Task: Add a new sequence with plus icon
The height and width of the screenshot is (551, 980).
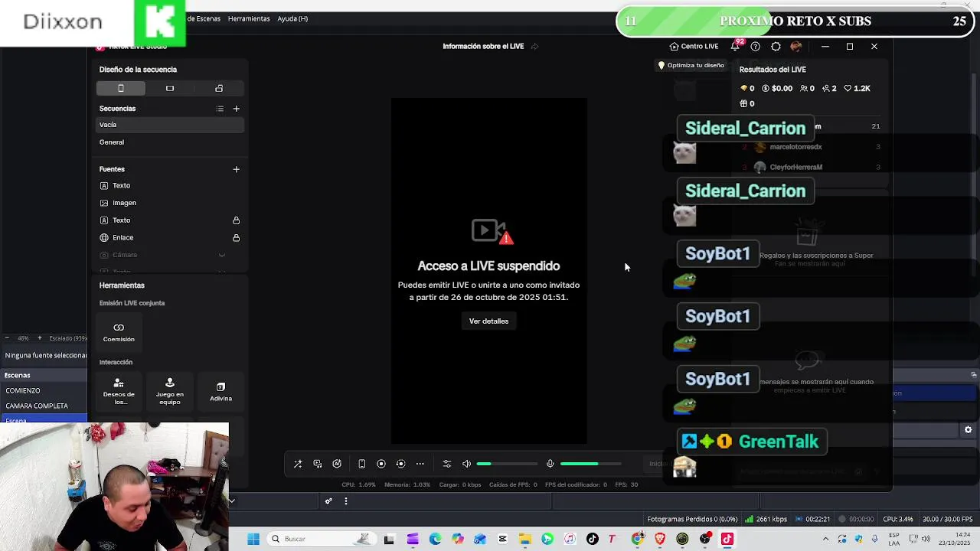Action: [x=236, y=109]
